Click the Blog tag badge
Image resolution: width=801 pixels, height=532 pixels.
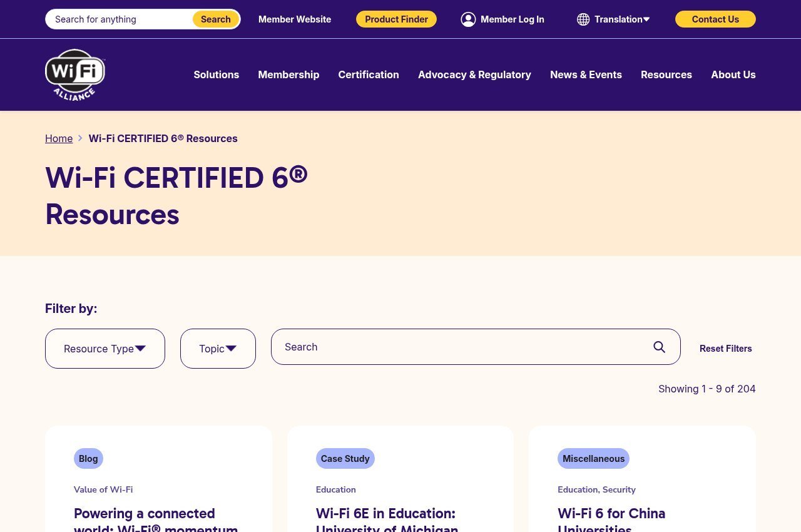click(x=88, y=459)
